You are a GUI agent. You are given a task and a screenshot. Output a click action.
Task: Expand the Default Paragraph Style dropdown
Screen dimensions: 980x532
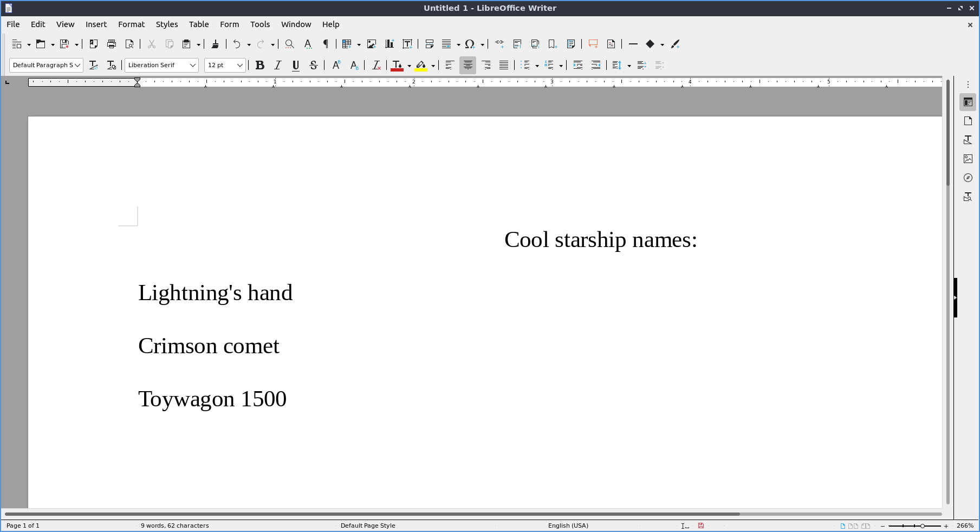[77, 65]
